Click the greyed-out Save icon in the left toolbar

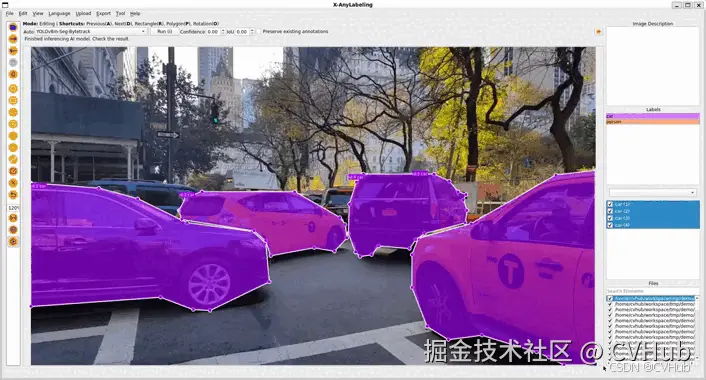pyautogui.click(x=13, y=63)
